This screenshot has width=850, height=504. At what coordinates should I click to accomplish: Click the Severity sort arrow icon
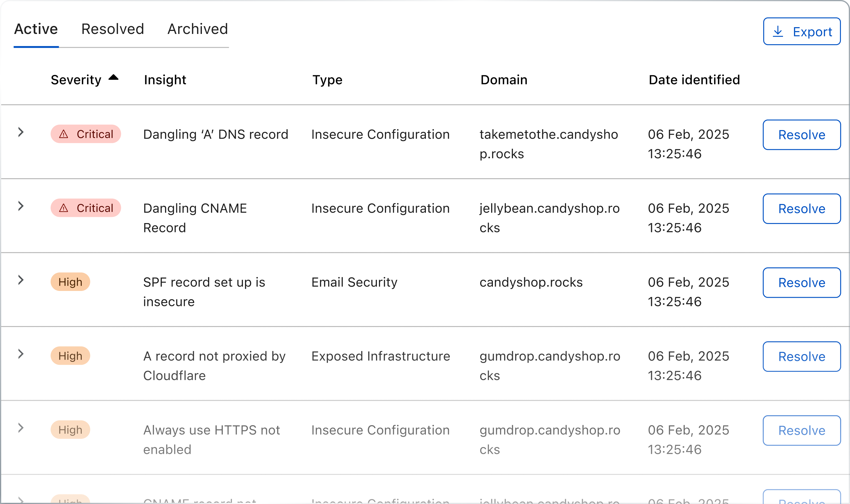click(x=113, y=78)
